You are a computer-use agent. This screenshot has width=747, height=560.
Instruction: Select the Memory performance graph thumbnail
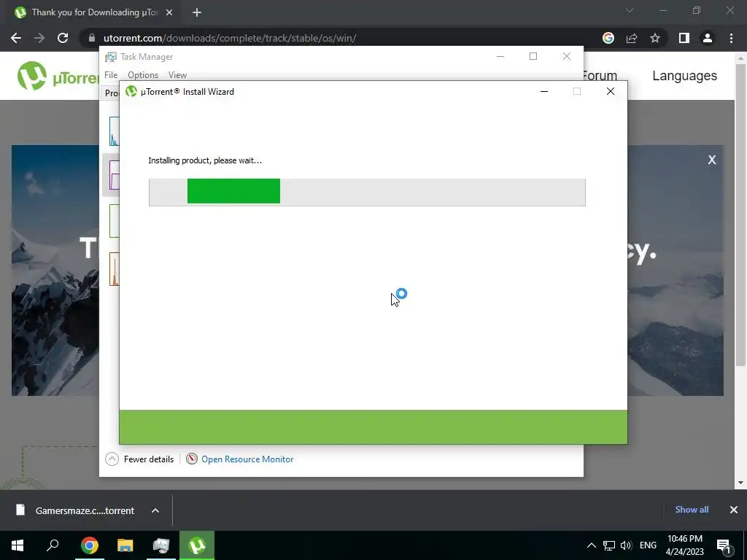click(x=115, y=175)
